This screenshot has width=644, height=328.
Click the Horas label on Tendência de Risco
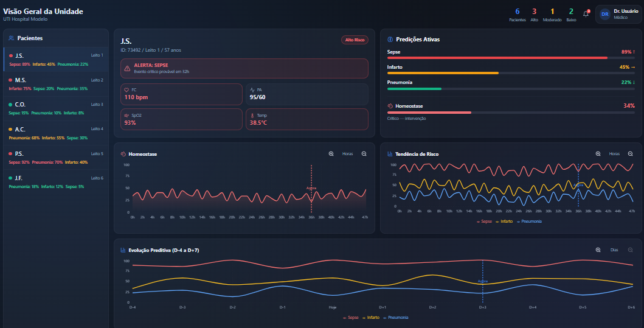point(614,154)
